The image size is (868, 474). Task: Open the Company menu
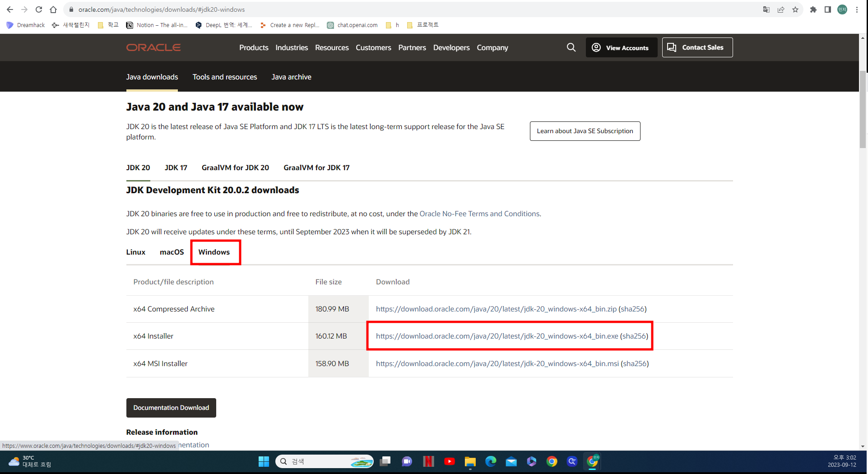coord(492,47)
